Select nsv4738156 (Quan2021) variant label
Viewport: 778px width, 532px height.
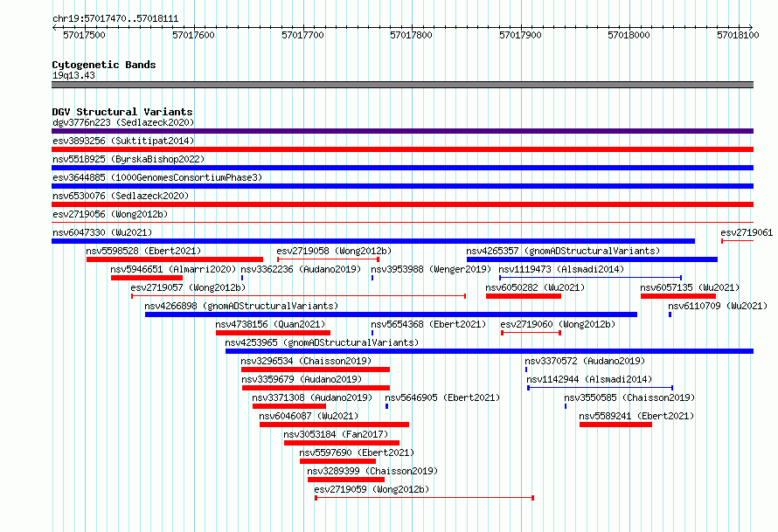click(270, 324)
